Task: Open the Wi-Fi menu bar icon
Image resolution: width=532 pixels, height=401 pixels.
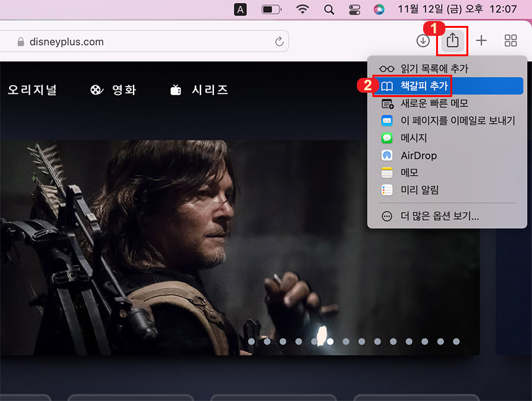Action: point(302,9)
